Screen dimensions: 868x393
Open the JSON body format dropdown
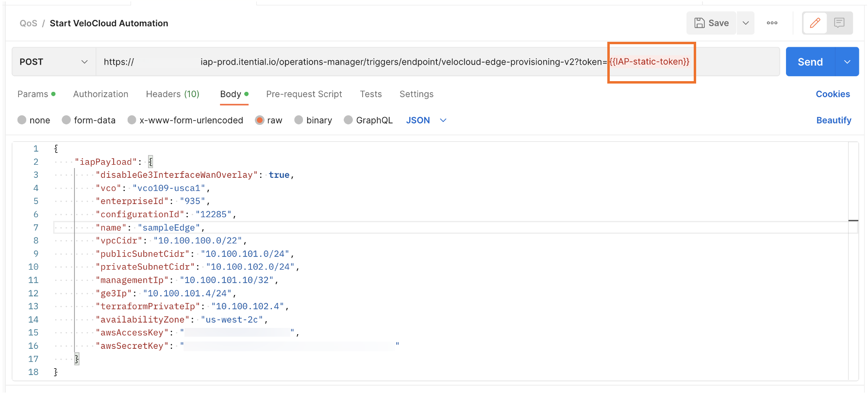[x=426, y=120]
